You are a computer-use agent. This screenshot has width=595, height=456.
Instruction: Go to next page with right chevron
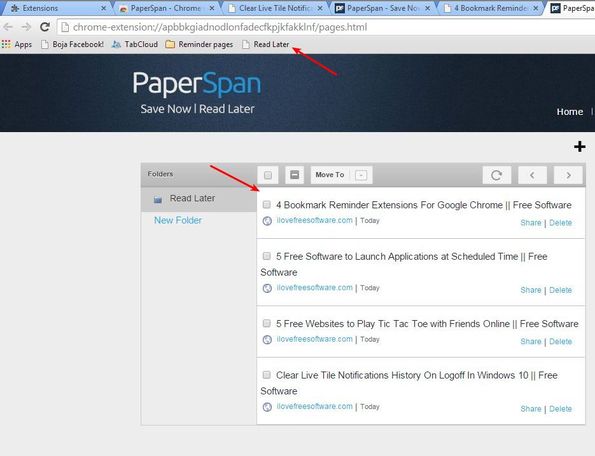tap(568, 175)
